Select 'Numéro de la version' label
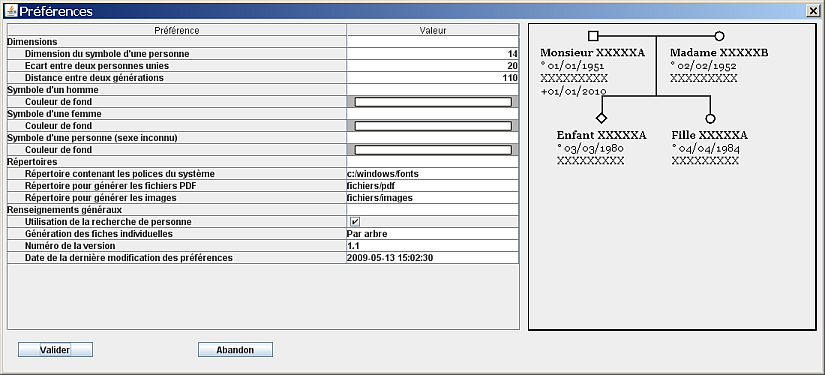This screenshot has width=825, height=375. point(70,246)
